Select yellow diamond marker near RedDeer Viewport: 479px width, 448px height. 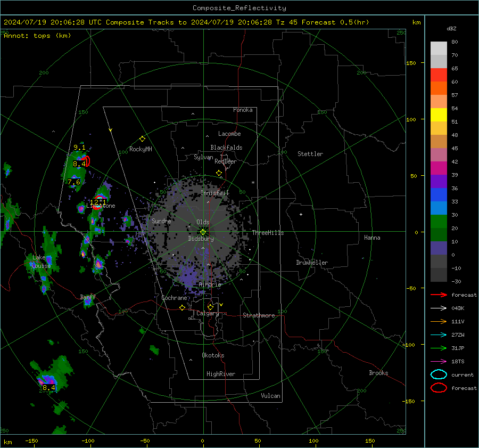point(219,173)
